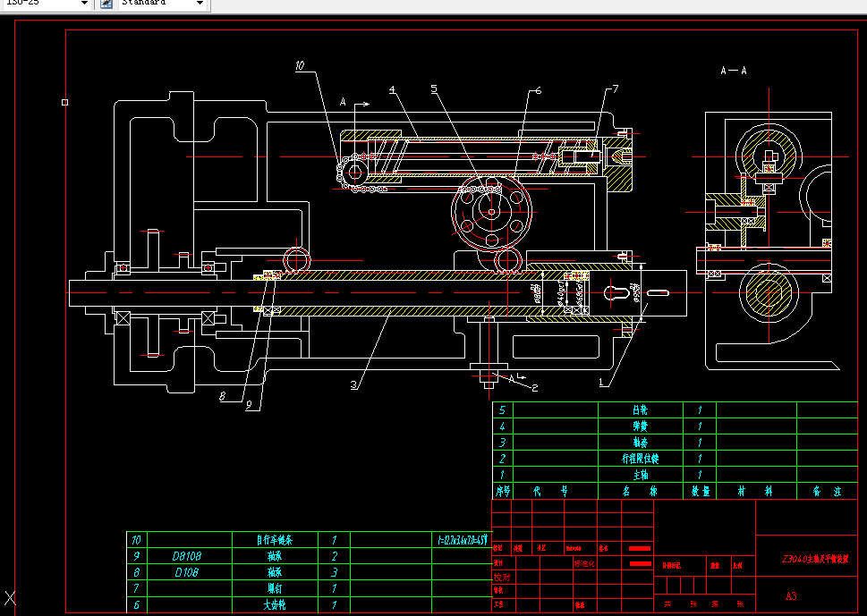This screenshot has height=616, width=867.
Task: Select the 主轴 name cell in the parts list
Action: pos(641,475)
